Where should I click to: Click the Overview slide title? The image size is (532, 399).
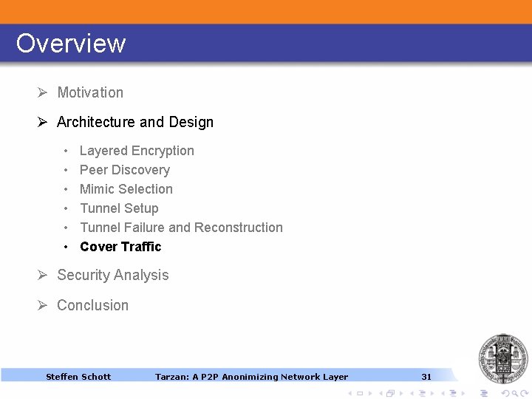tap(71, 43)
